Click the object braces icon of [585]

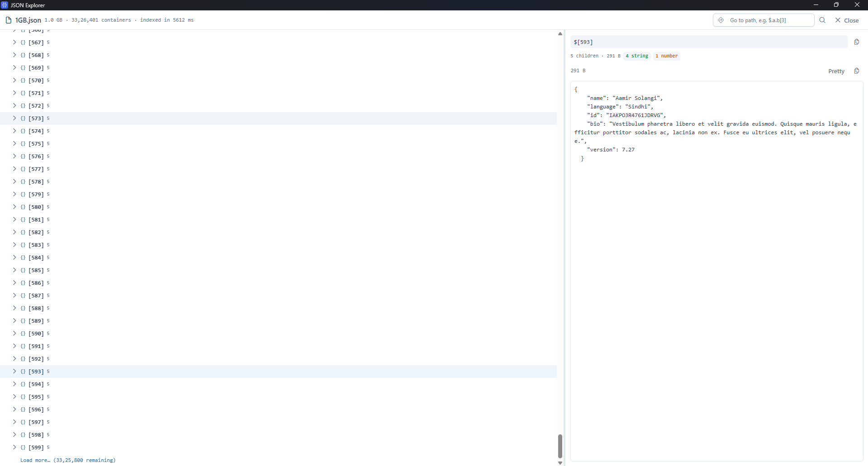[x=23, y=270]
